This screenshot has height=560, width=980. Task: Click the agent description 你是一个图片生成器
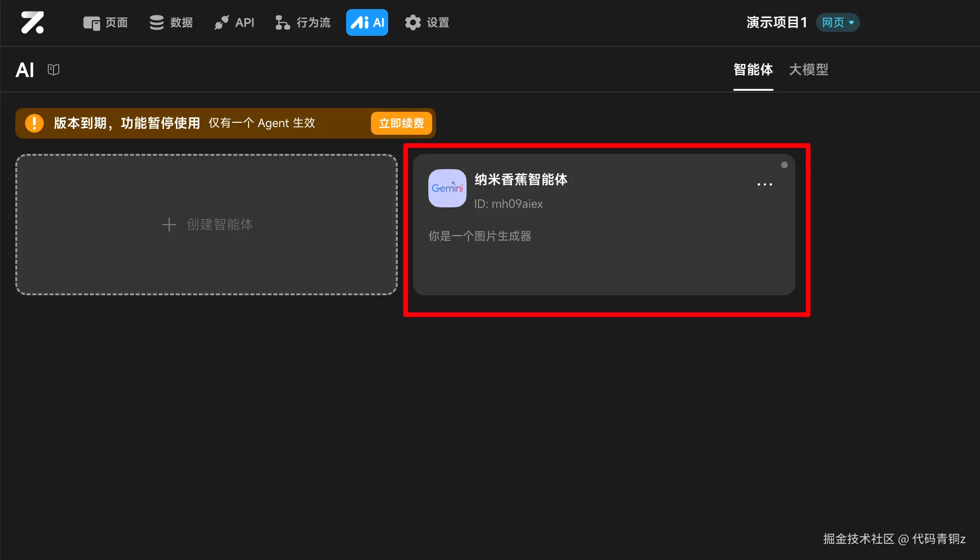coord(479,236)
